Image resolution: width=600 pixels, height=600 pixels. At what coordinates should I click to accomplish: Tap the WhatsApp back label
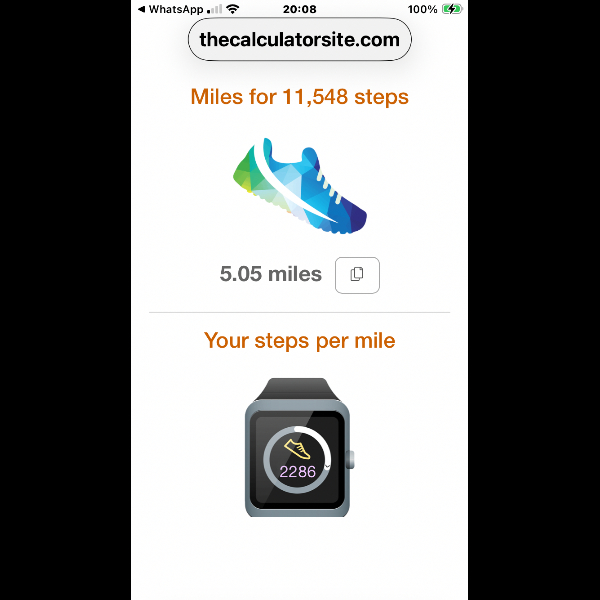point(176,9)
